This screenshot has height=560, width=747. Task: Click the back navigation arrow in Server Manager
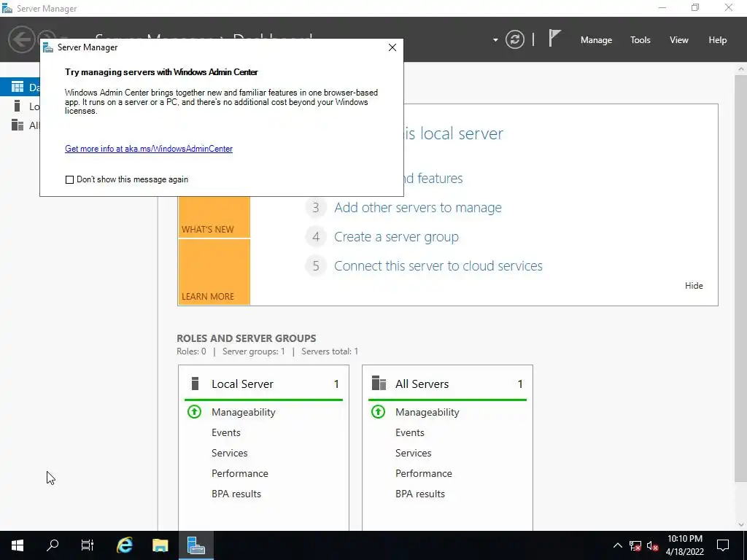(x=21, y=39)
